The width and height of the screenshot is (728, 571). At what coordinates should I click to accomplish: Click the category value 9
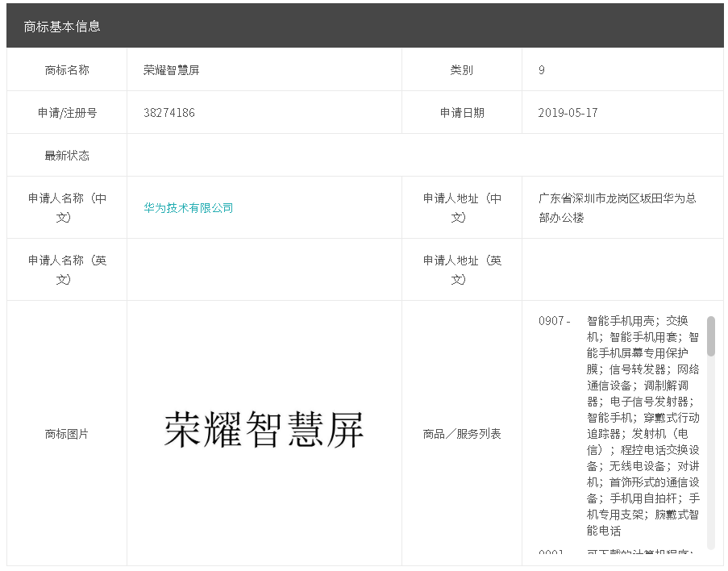(x=542, y=70)
